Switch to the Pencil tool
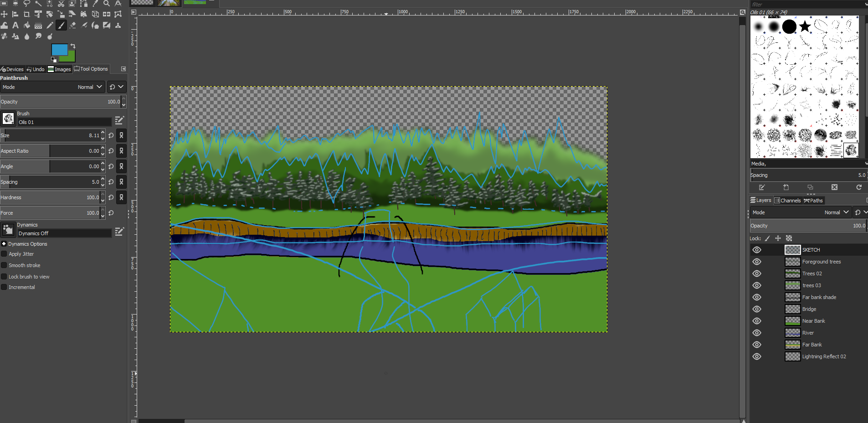 [x=50, y=25]
